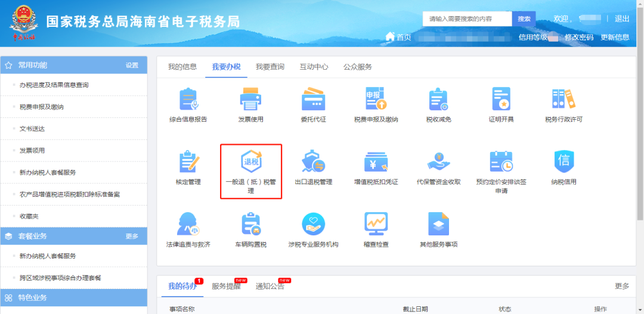Open 委托代征 card icon
This screenshot has width=644, height=314.
(x=314, y=99)
